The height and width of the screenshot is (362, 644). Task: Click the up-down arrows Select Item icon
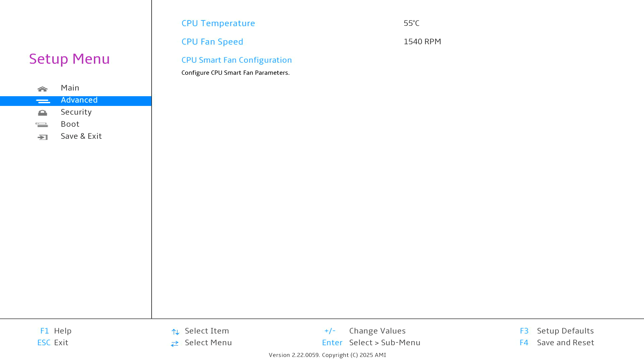click(175, 332)
